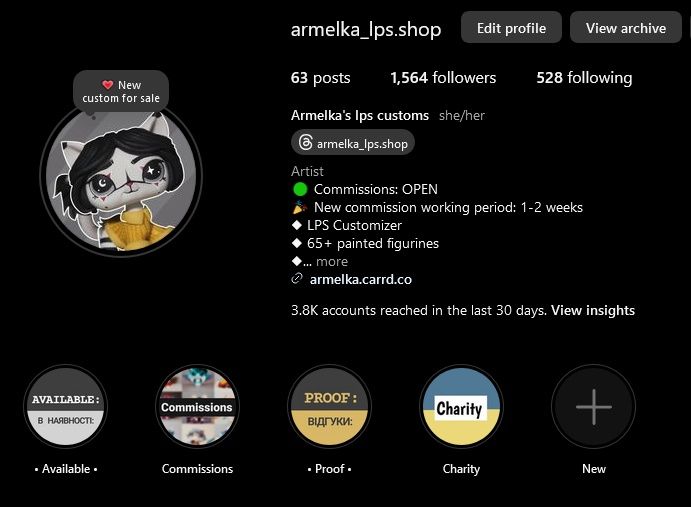Open the Commissions story highlight
691x507 pixels.
(x=197, y=406)
